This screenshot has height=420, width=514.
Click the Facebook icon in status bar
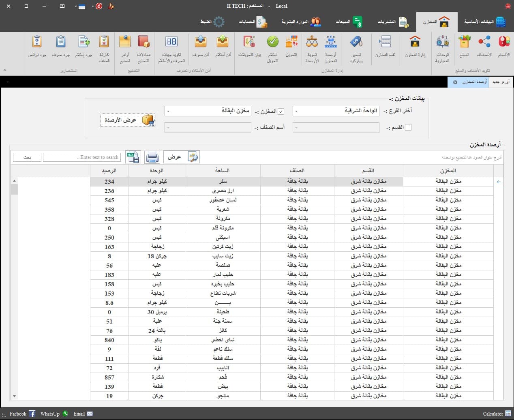(32, 414)
